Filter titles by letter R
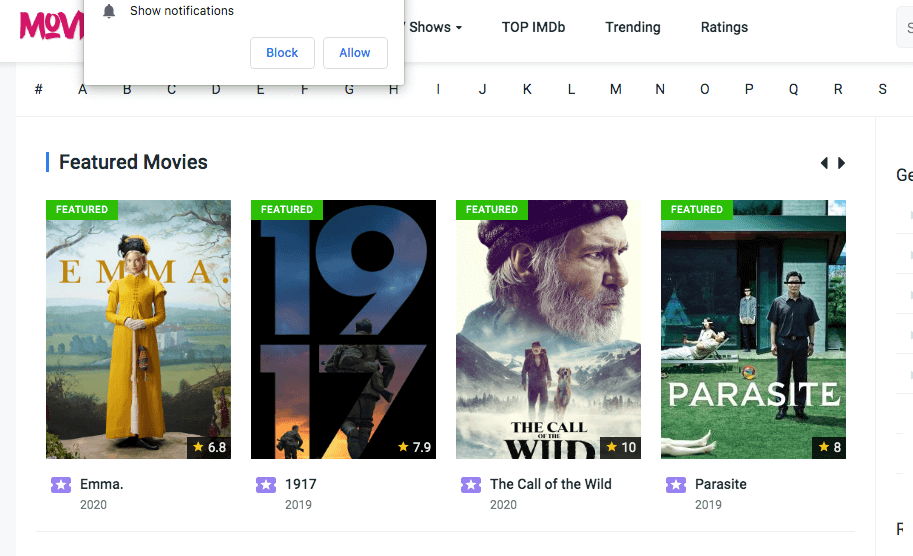Screen dimensions: 913x556 [838, 89]
